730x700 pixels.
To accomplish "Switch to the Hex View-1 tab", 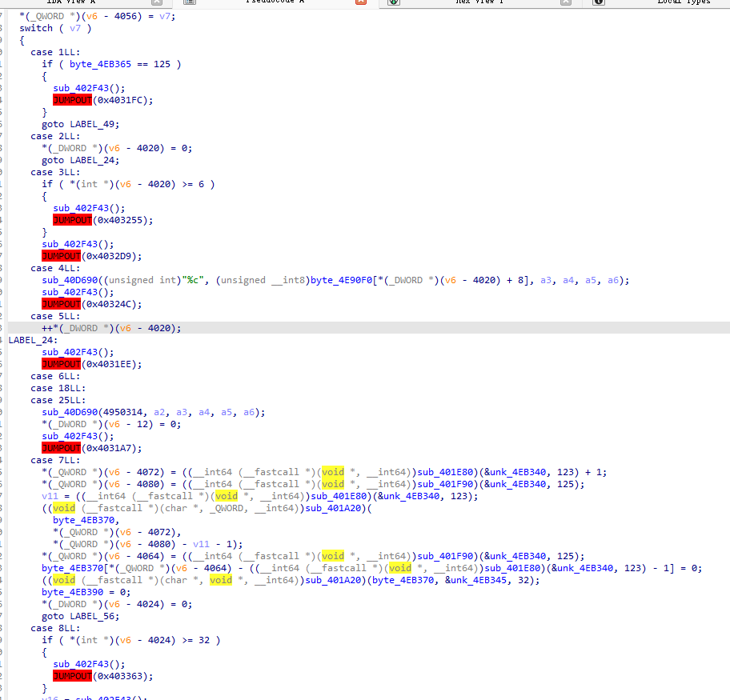I will 479,2.
